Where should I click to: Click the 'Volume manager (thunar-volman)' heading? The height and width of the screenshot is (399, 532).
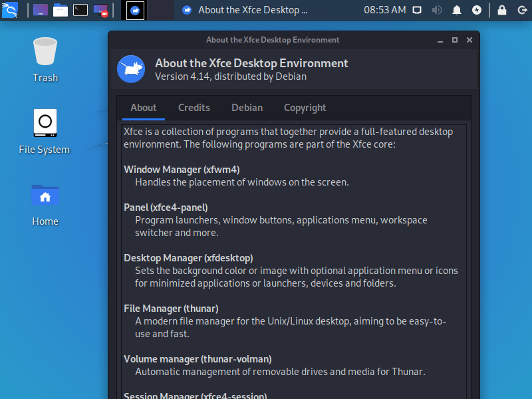pos(198,359)
